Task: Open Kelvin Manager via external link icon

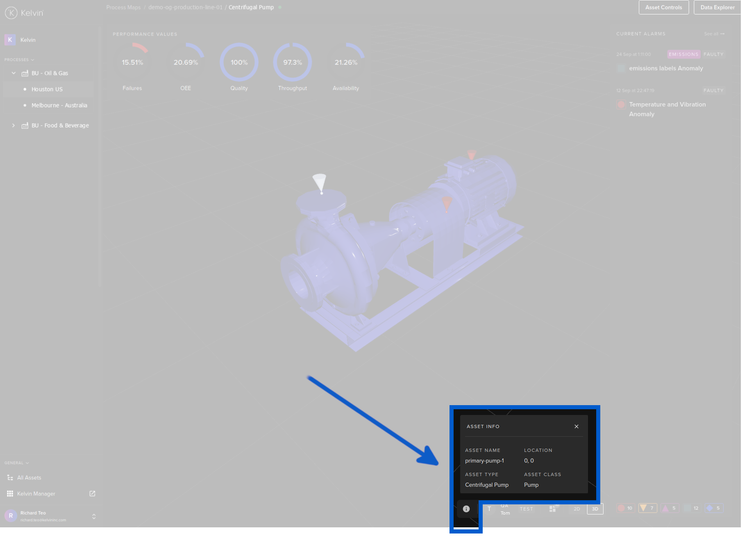Action: tap(92, 494)
